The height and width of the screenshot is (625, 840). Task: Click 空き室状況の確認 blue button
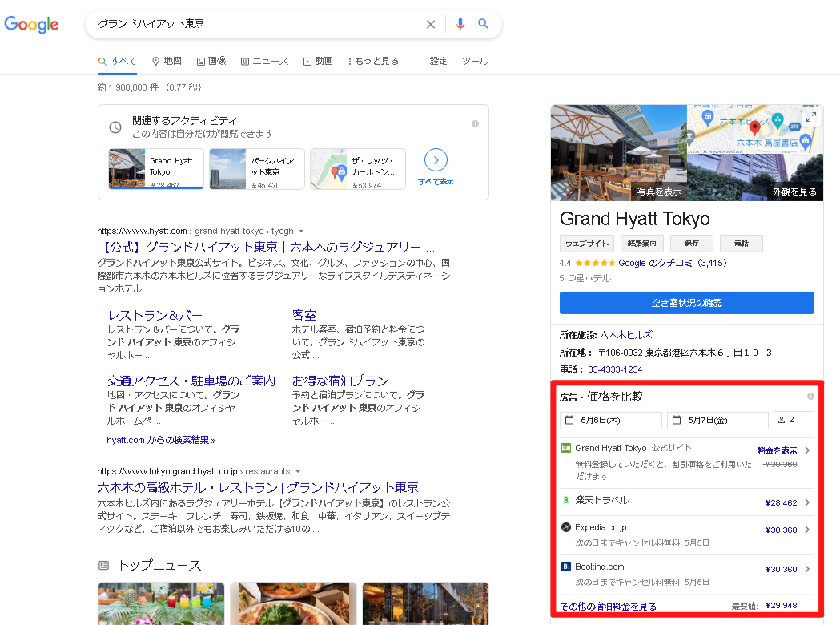tap(687, 303)
